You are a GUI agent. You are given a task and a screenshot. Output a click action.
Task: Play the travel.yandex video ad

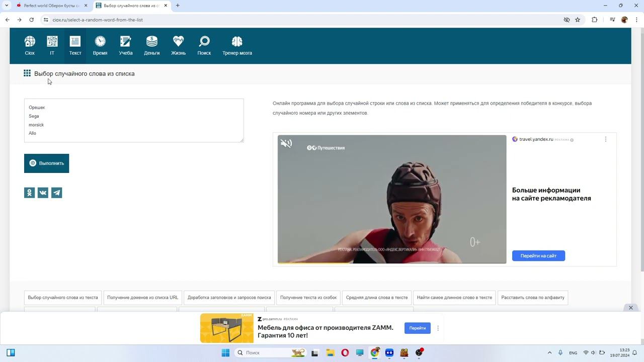click(392, 199)
